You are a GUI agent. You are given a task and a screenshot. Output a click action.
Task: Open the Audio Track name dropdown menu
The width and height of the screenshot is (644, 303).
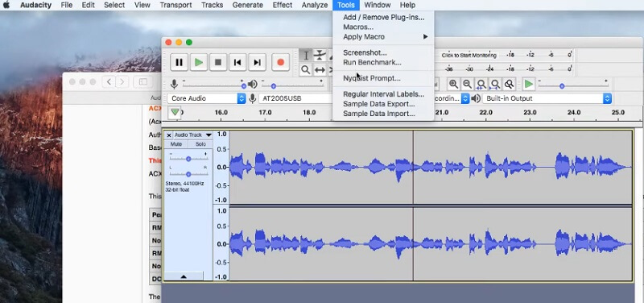[192, 135]
